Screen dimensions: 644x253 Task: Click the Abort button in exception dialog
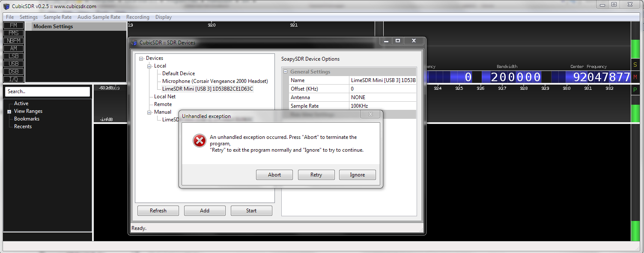pyautogui.click(x=274, y=175)
